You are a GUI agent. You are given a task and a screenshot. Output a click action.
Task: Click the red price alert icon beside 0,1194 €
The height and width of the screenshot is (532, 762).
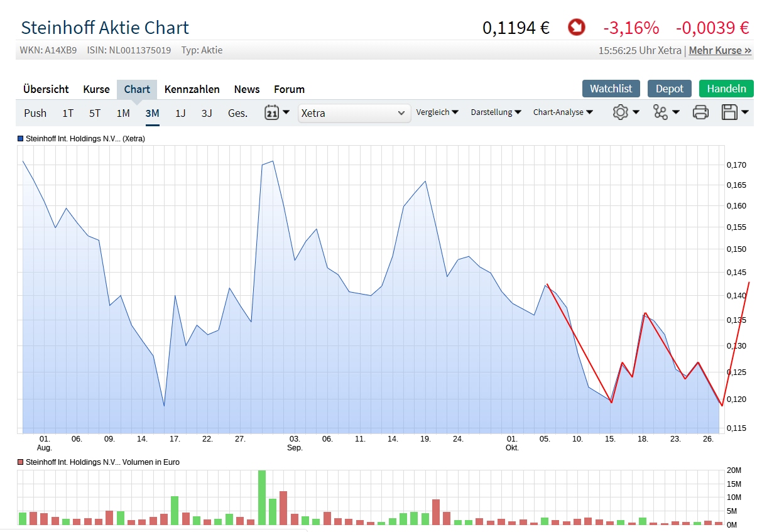click(x=576, y=28)
